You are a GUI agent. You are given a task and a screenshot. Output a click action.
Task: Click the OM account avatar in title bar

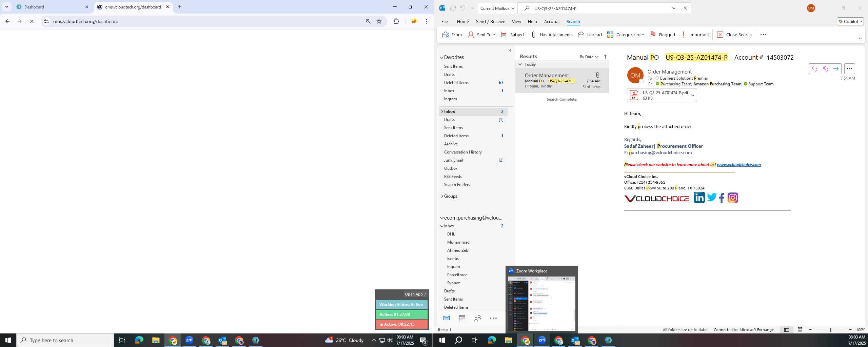(x=811, y=8)
